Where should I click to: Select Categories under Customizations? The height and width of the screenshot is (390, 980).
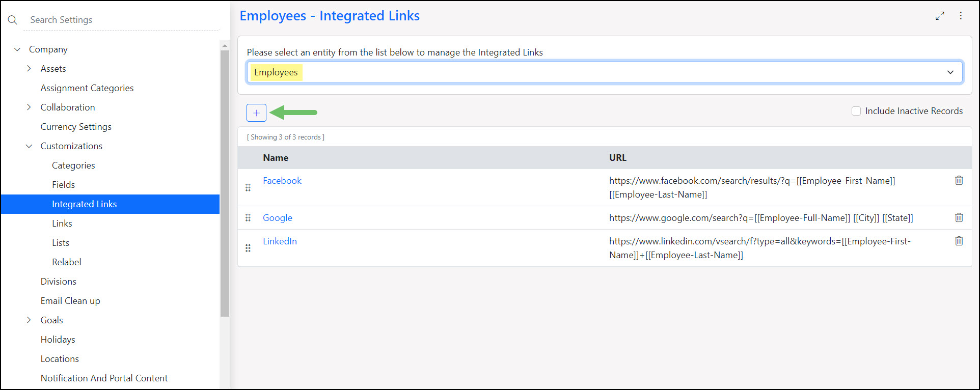(73, 165)
